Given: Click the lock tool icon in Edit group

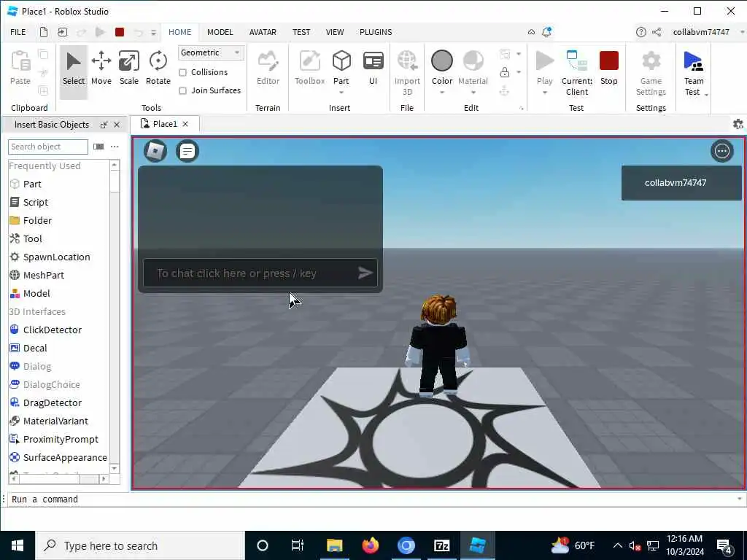Looking at the screenshot, I should [x=505, y=72].
